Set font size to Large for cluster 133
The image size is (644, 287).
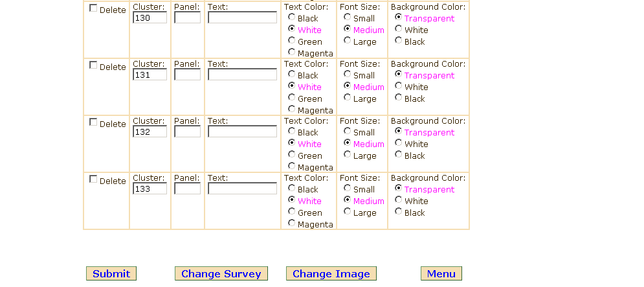[348, 211]
